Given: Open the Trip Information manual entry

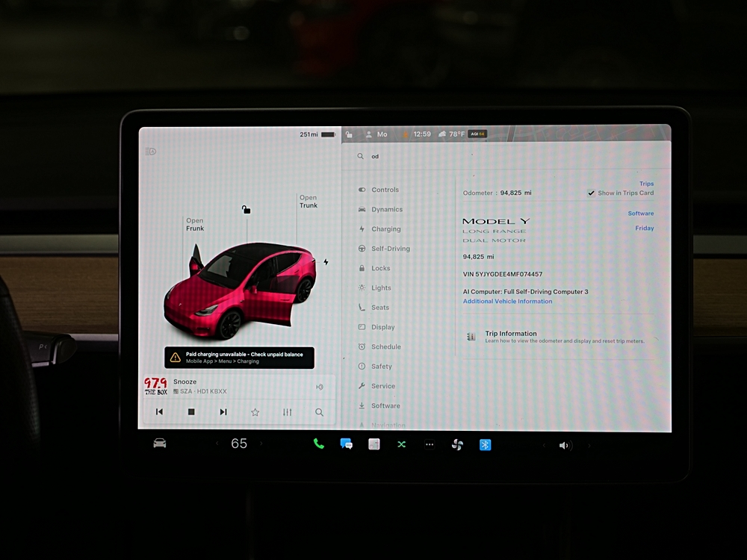Looking at the screenshot, I should [557, 337].
